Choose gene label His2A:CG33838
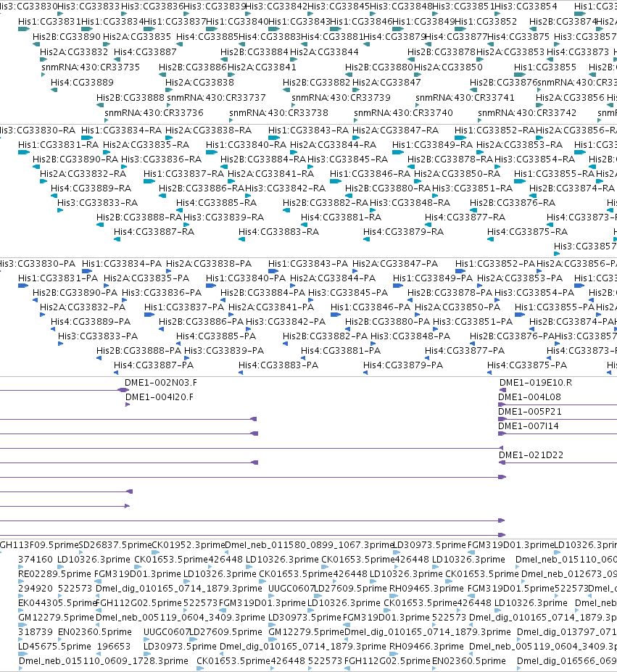Image resolution: width=617 pixels, height=672 pixels. point(200,83)
